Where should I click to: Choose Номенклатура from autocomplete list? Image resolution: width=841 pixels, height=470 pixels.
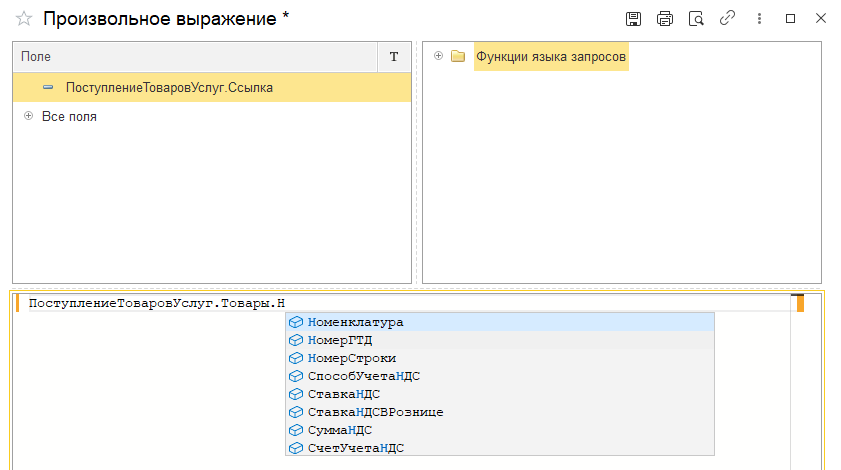click(x=500, y=322)
